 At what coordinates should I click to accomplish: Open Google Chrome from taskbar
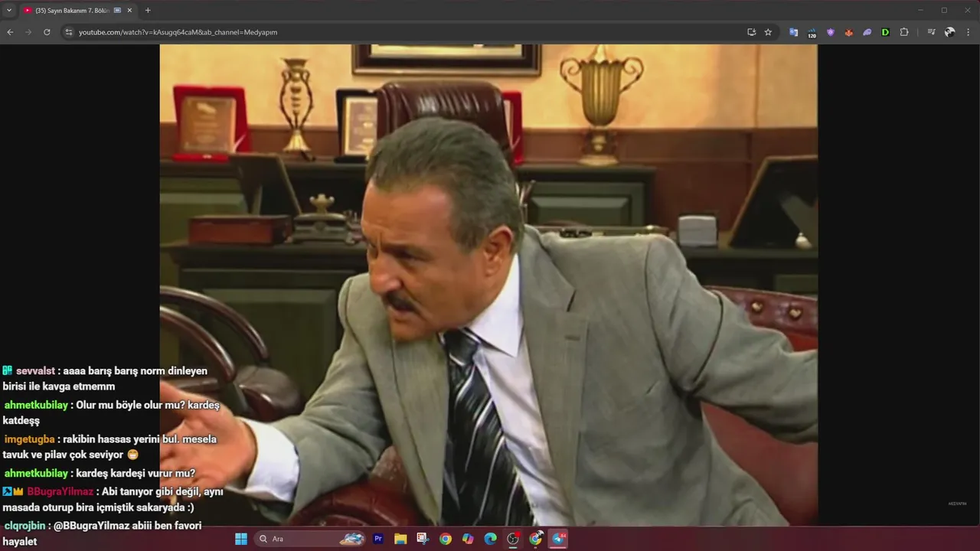446,539
